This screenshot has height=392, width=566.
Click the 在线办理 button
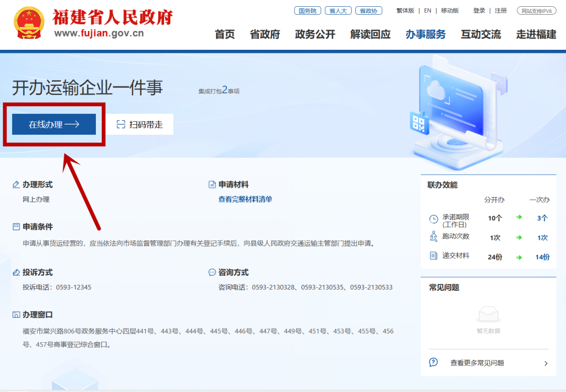pyautogui.click(x=53, y=124)
